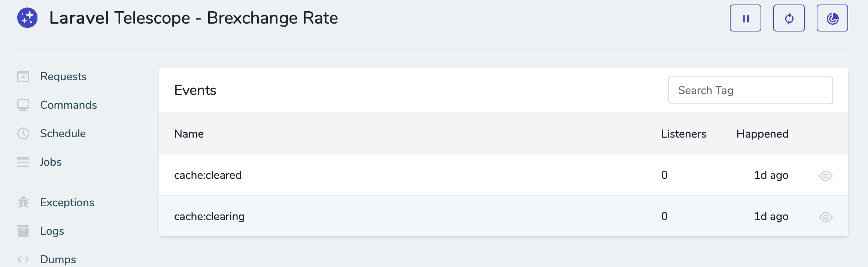Switch to night mode theme
868x267 pixels.
click(x=832, y=18)
